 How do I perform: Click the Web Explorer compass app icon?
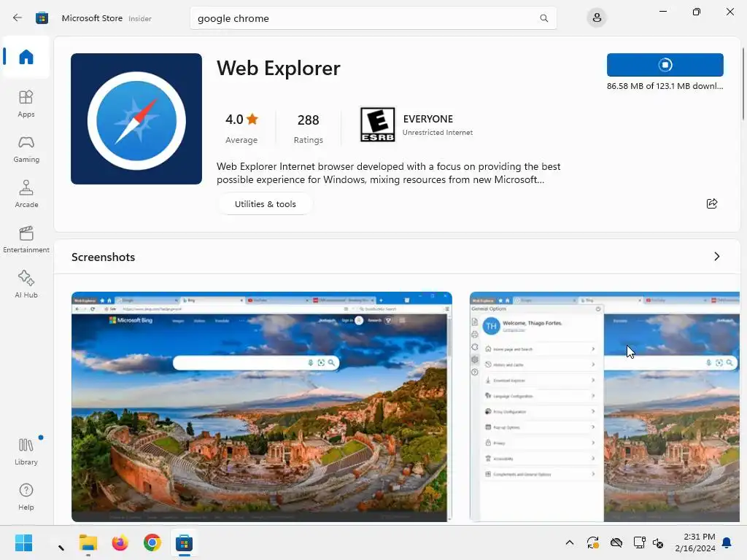[136, 119]
